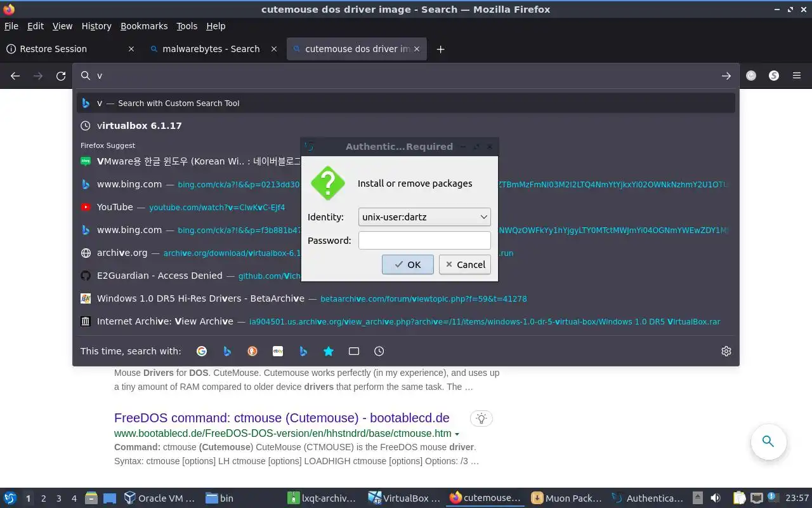Go back to the previous page

pyautogui.click(x=15, y=76)
